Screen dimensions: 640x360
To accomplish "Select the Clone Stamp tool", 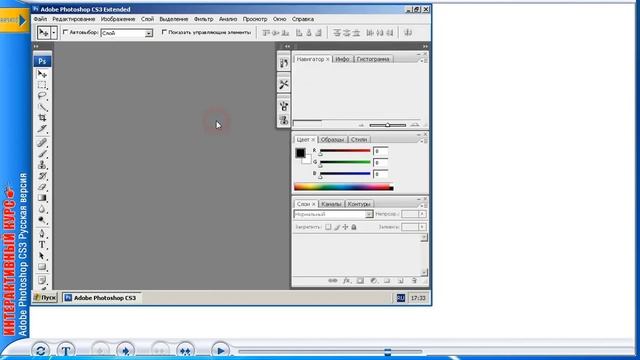I will pos(42,165).
